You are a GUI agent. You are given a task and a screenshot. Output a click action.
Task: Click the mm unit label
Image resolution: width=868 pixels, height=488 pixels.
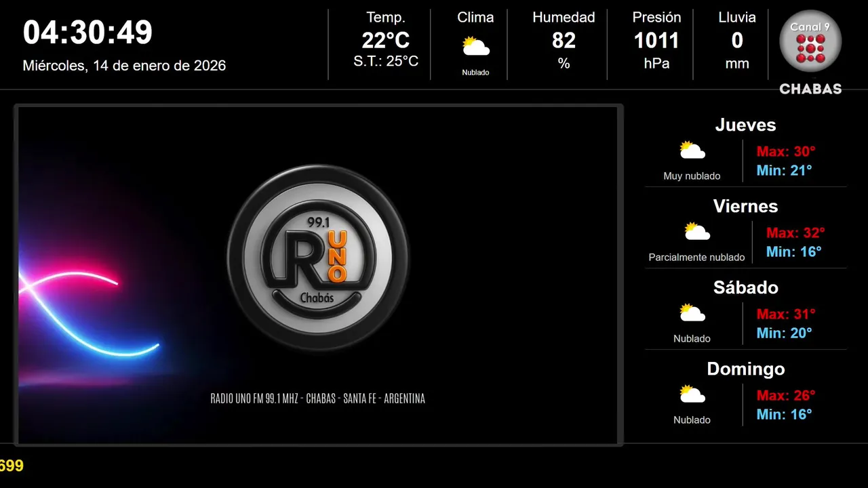point(737,64)
